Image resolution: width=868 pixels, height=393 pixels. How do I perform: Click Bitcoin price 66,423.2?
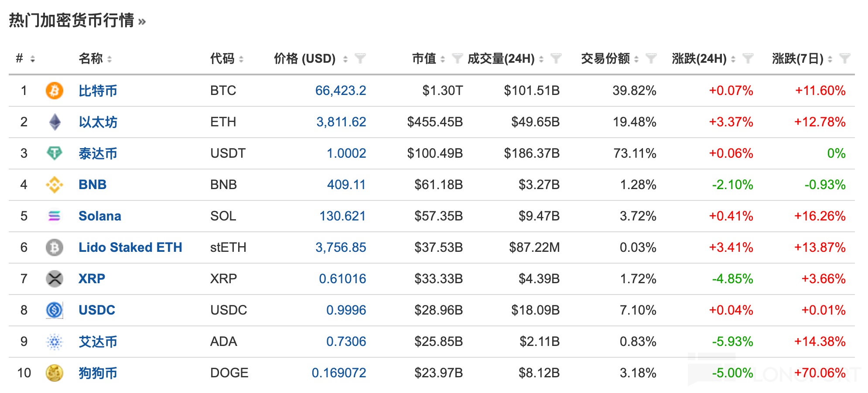pyautogui.click(x=340, y=91)
